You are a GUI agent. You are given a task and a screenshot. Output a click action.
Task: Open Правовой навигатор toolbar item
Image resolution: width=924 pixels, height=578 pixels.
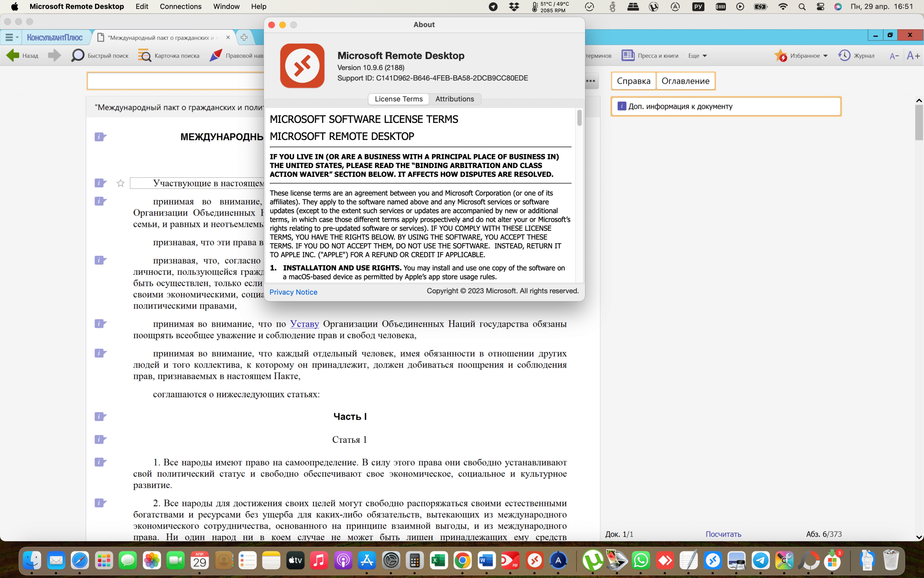pyautogui.click(x=237, y=55)
